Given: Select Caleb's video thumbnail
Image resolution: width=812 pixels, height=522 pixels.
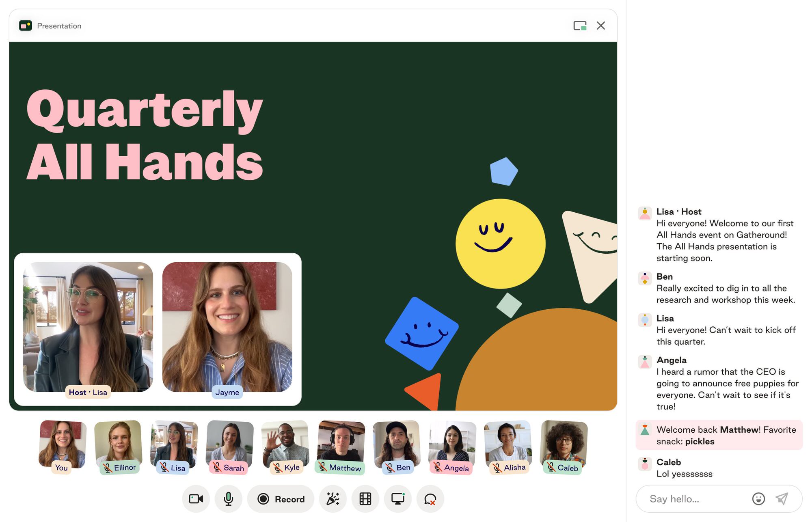Looking at the screenshot, I should [564, 443].
